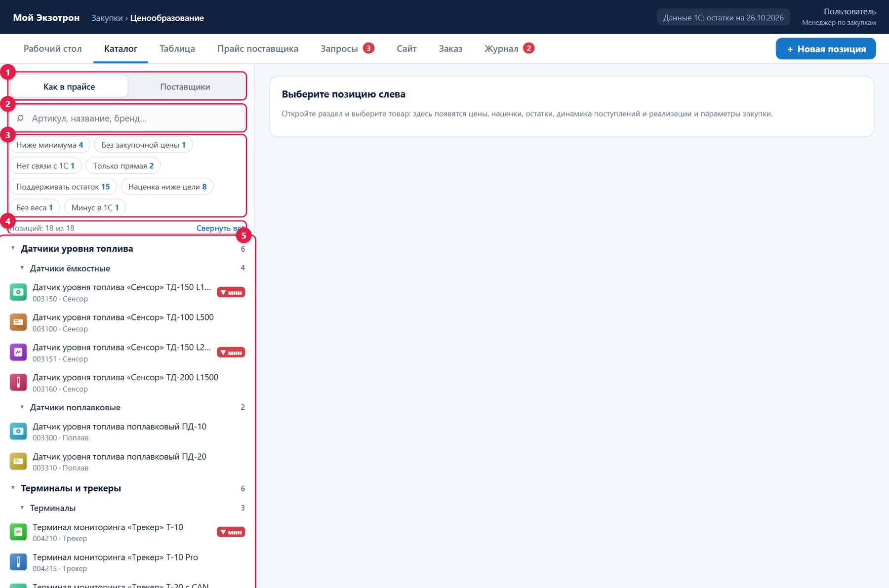Switch to the «Таблица» tab
Screen dimensions: 889x588
pos(177,48)
